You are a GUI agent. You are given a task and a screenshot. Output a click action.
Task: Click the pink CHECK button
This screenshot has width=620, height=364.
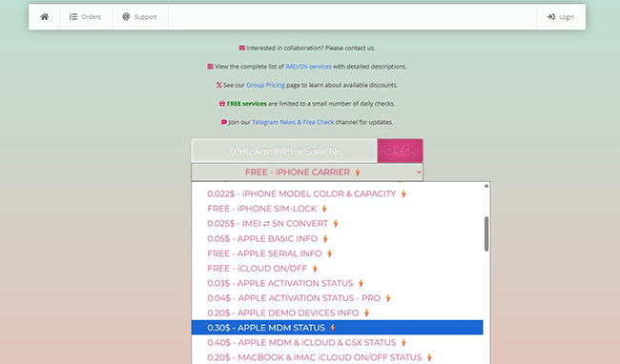[x=401, y=151]
